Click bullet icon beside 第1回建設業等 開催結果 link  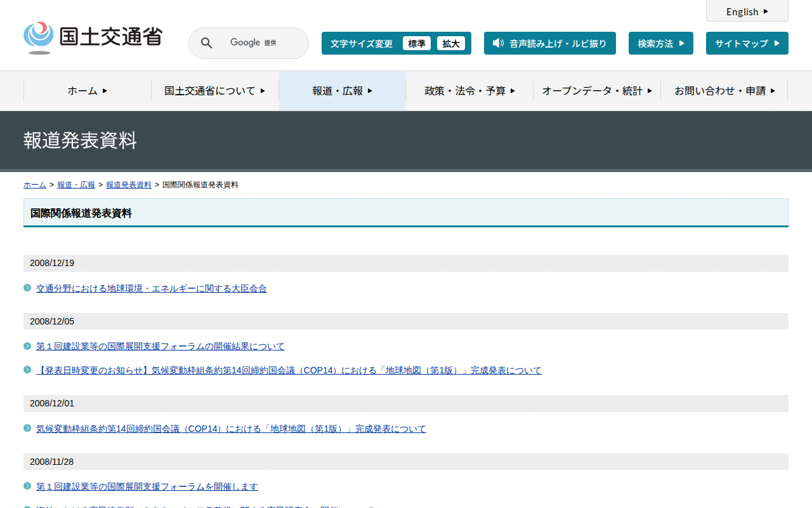(27, 346)
